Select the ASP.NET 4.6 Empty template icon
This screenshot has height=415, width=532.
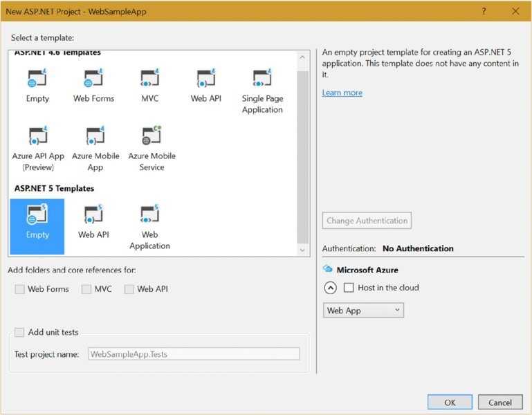coord(37,78)
